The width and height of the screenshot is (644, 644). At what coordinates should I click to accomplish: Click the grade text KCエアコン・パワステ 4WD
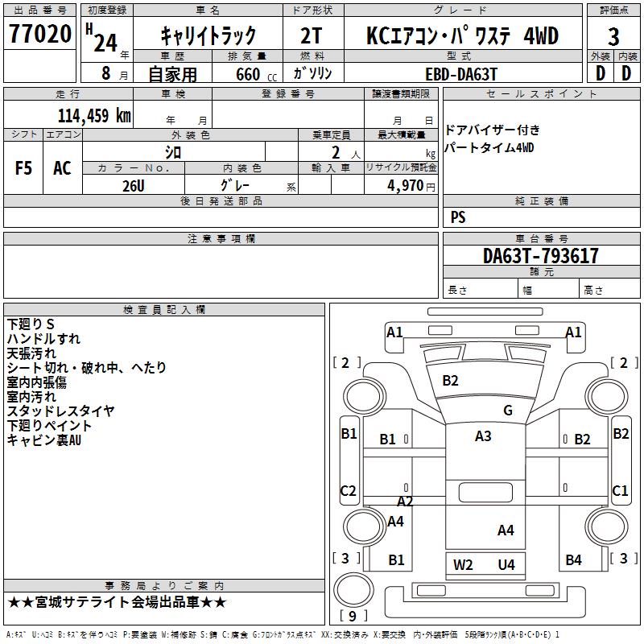click(462, 35)
